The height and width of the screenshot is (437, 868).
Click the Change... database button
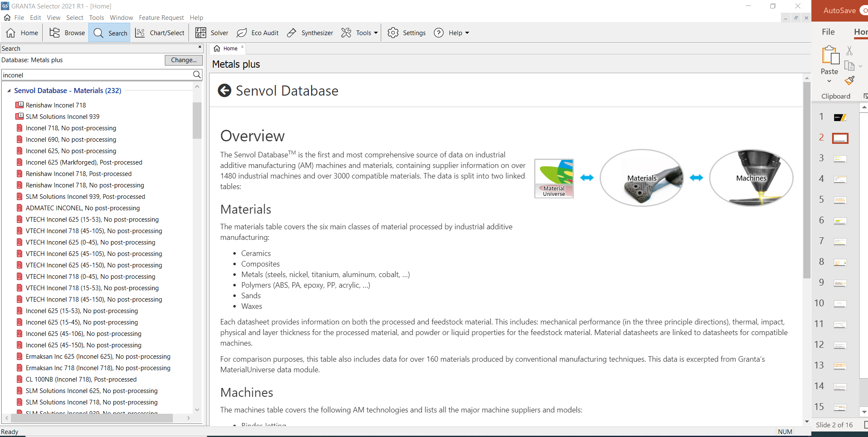point(184,60)
